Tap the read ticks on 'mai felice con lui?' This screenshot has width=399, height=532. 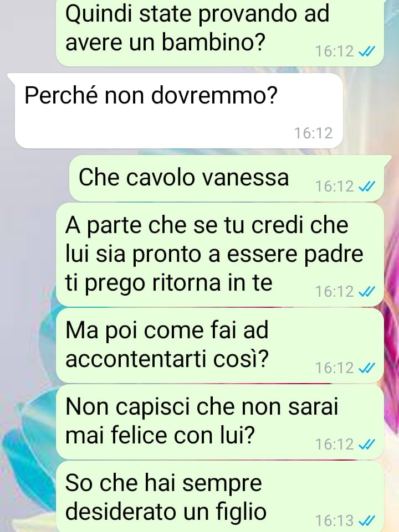(367, 444)
